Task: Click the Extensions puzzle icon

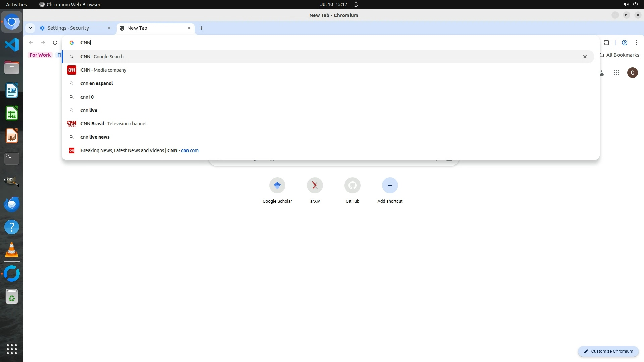Action: 606,43
